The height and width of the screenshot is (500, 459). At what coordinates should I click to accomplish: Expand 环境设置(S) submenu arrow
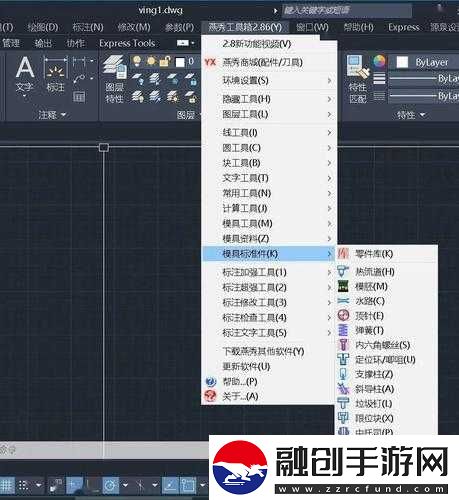point(329,81)
